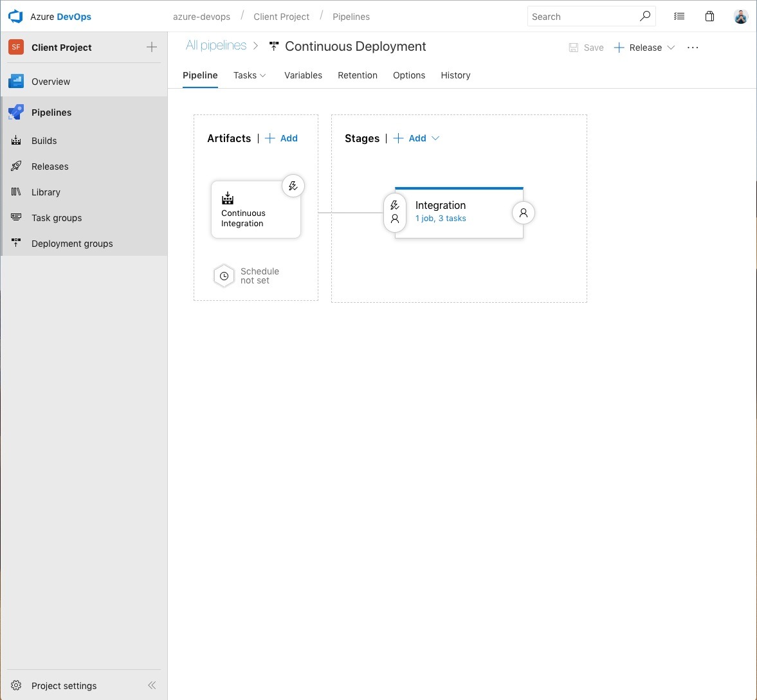Viewport: 757px width, 700px height.
Task: Open Releases in the sidebar
Action: click(50, 166)
